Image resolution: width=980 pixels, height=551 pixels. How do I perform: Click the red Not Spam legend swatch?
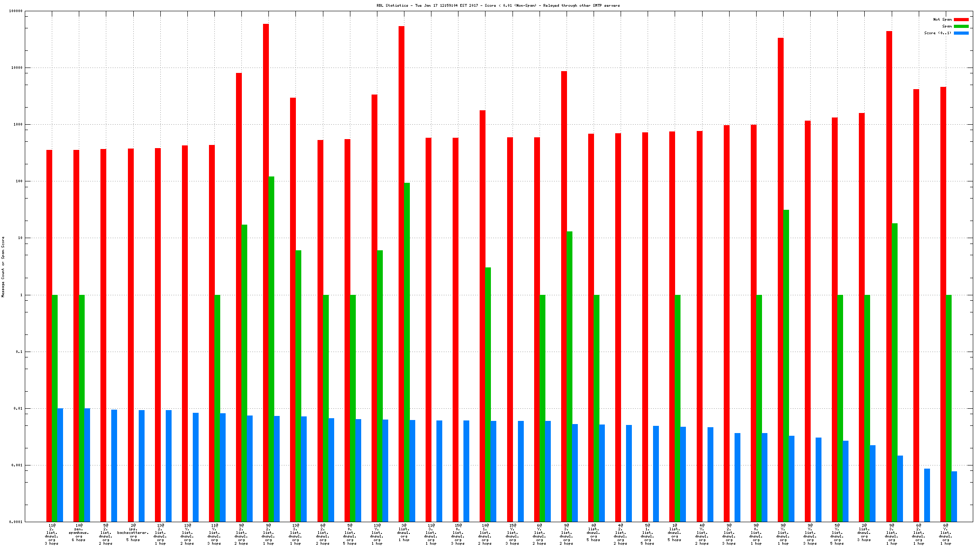click(961, 19)
